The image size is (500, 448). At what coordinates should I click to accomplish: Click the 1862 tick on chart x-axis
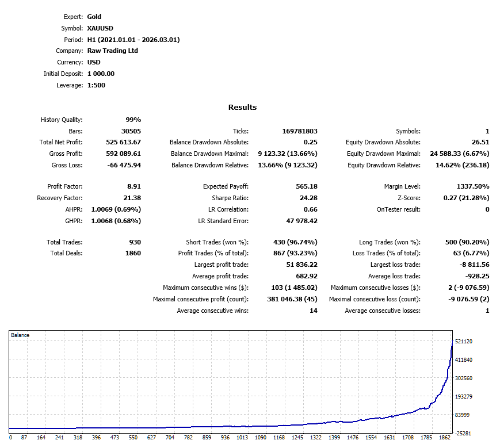click(x=445, y=438)
